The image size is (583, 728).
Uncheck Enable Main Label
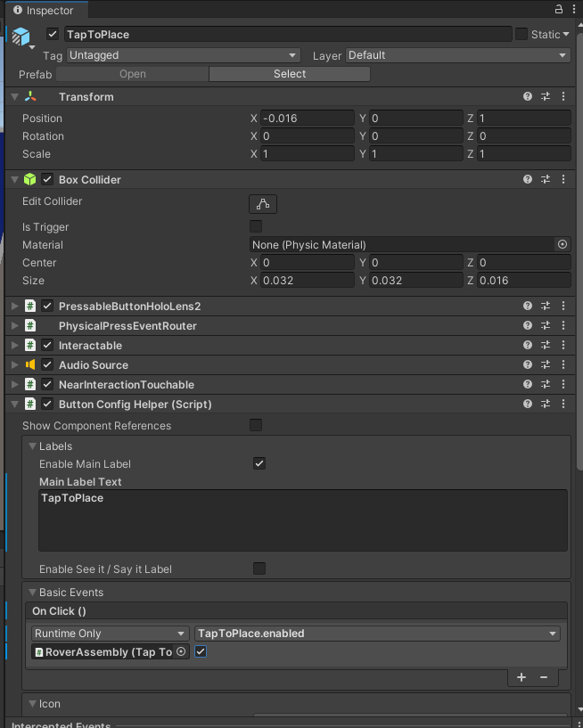259,463
